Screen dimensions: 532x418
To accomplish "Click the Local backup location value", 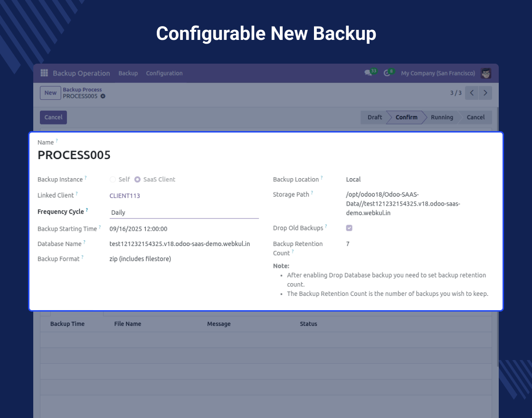I will 353,180.
